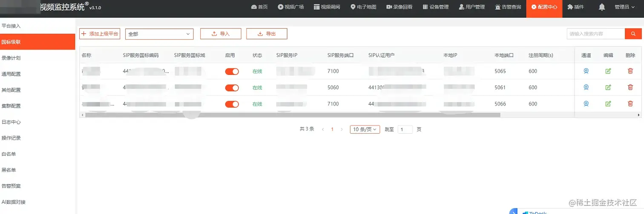Open channel icon in 5061 row
Viewport: 644px width, 214px height.
click(586, 87)
